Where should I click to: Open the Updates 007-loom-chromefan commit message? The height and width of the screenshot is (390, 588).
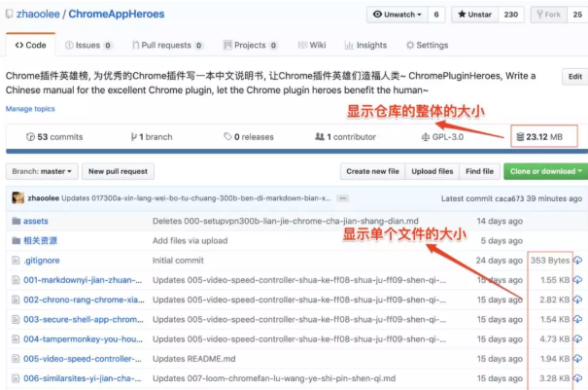pos(274,378)
